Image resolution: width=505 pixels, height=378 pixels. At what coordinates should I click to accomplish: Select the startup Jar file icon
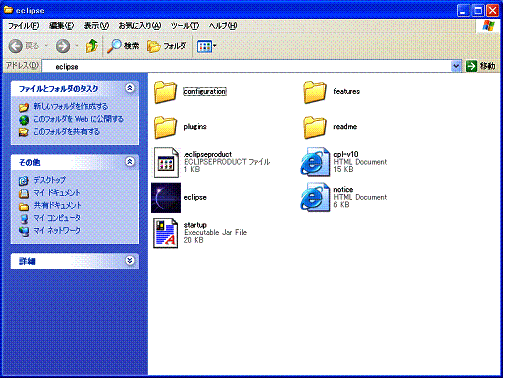click(x=165, y=233)
